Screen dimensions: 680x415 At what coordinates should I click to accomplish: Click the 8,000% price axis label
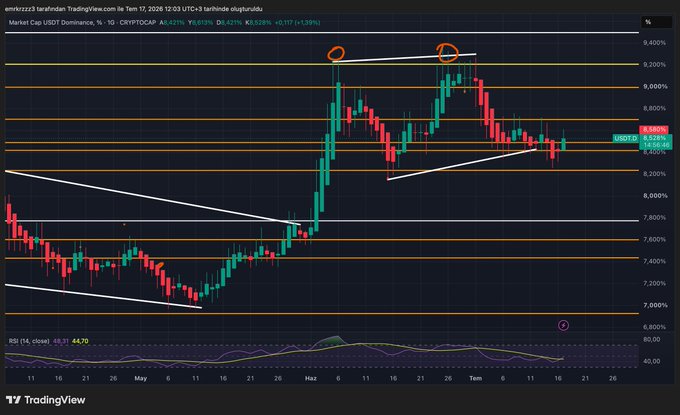[655, 196]
